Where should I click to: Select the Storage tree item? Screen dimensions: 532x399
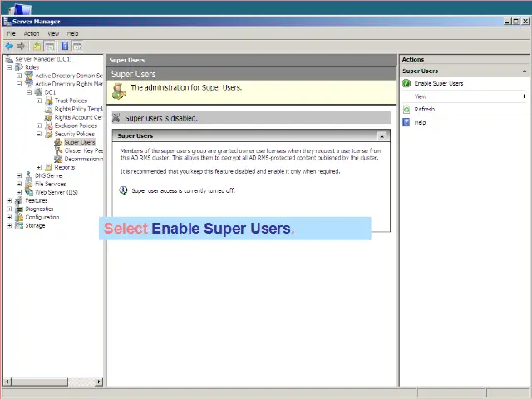(x=35, y=225)
